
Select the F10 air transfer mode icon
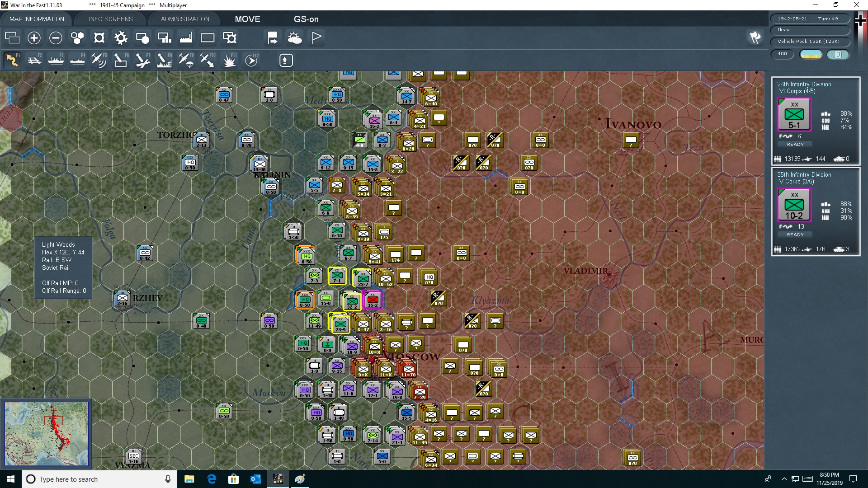208,60
